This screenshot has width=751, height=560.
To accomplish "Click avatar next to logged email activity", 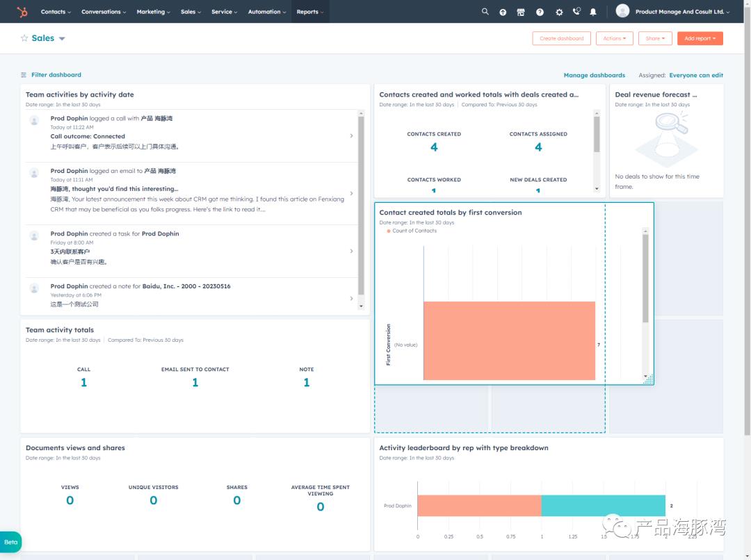I will click(x=35, y=173).
